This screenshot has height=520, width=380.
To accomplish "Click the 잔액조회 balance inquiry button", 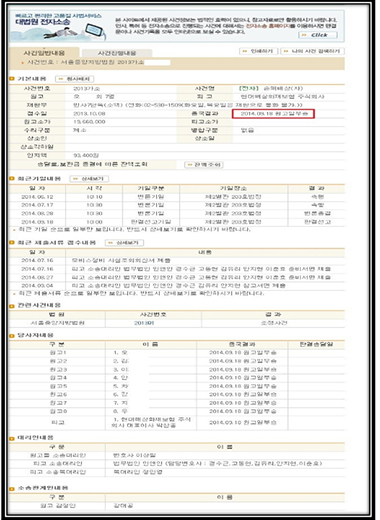I will pyautogui.click(x=204, y=165).
